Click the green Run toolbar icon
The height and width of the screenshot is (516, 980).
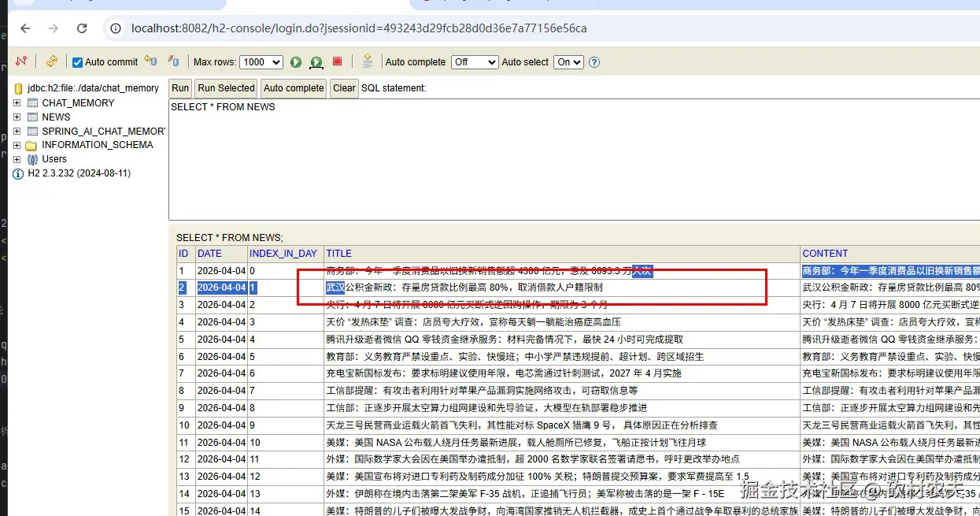click(x=296, y=62)
